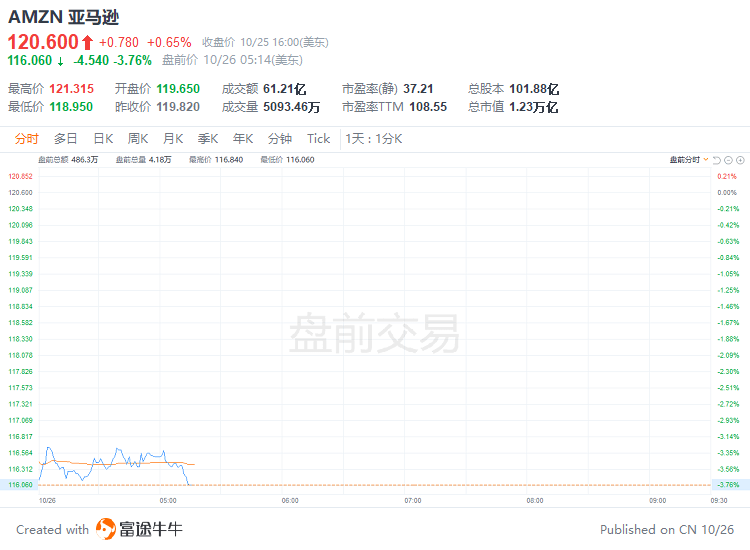Click the 09:30 time axis label
Viewport: 750px width, 550px height.
pos(719,501)
